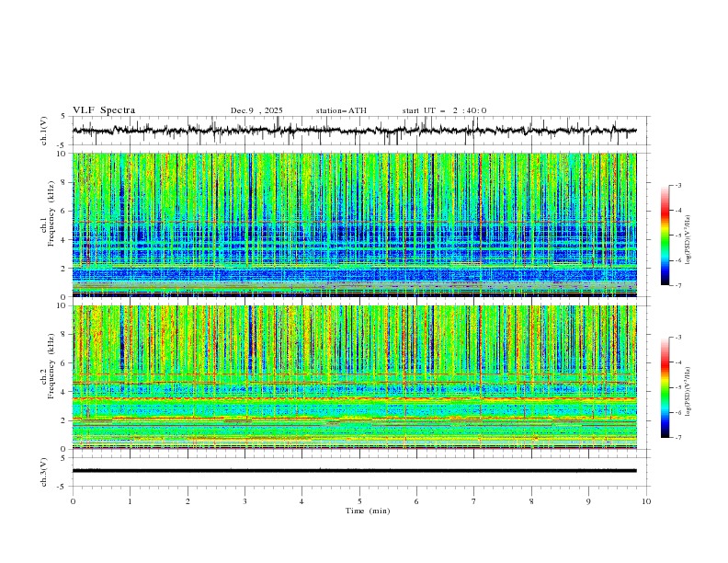Click the "-3" tick on ch.2 colorbar
This screenshot has width=728, height=563.
pos(678,338)
